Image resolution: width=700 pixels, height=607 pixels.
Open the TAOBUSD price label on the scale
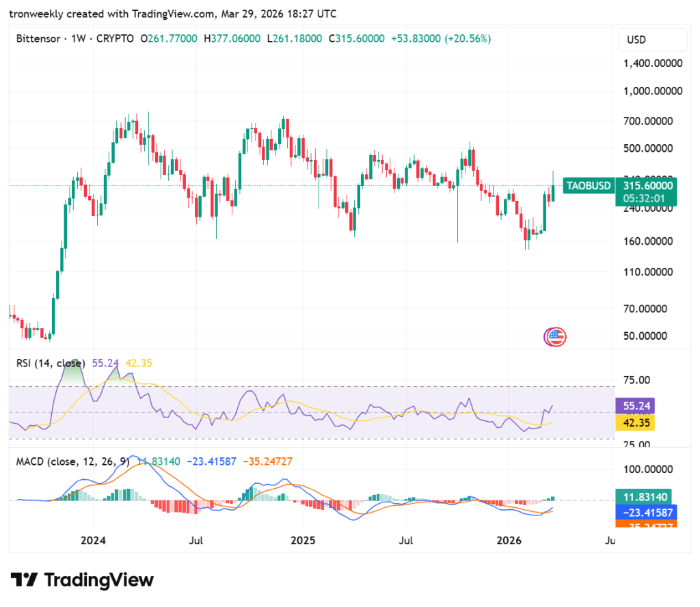588,185
